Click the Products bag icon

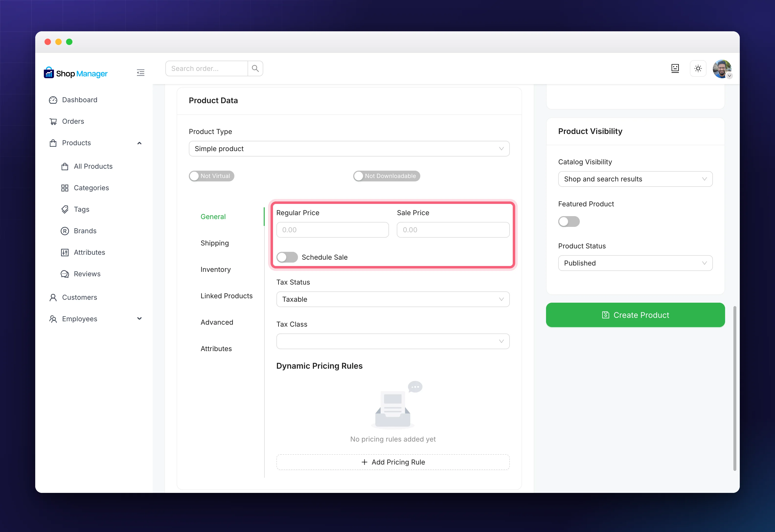tap(53, 143)
